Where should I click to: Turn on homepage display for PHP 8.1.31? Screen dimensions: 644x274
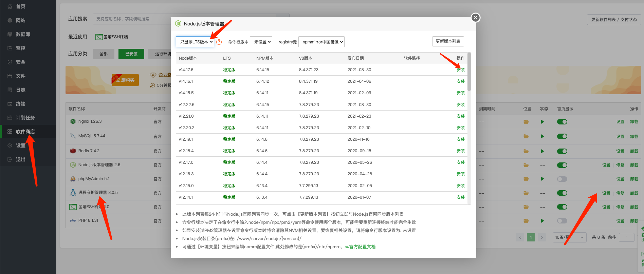[x=562, y=221]
